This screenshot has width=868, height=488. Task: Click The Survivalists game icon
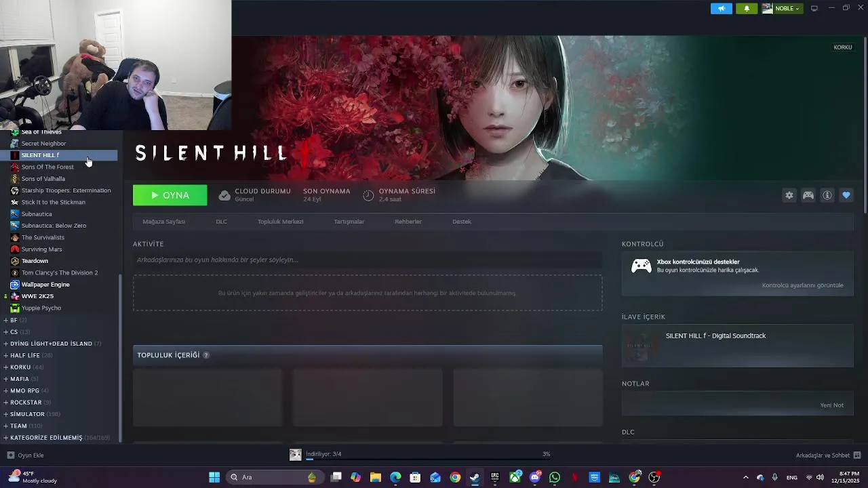coord(15,237)
